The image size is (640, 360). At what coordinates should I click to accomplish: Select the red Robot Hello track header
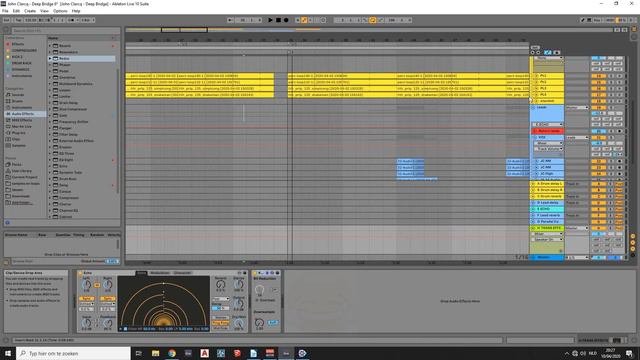[x=549, y=131]
